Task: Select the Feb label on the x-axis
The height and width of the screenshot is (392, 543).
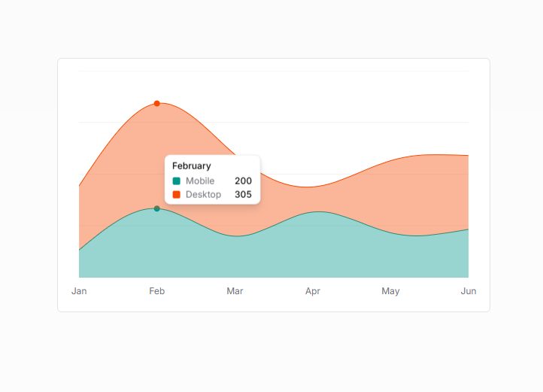Action: pyautogui.click(x=156, y=291)
